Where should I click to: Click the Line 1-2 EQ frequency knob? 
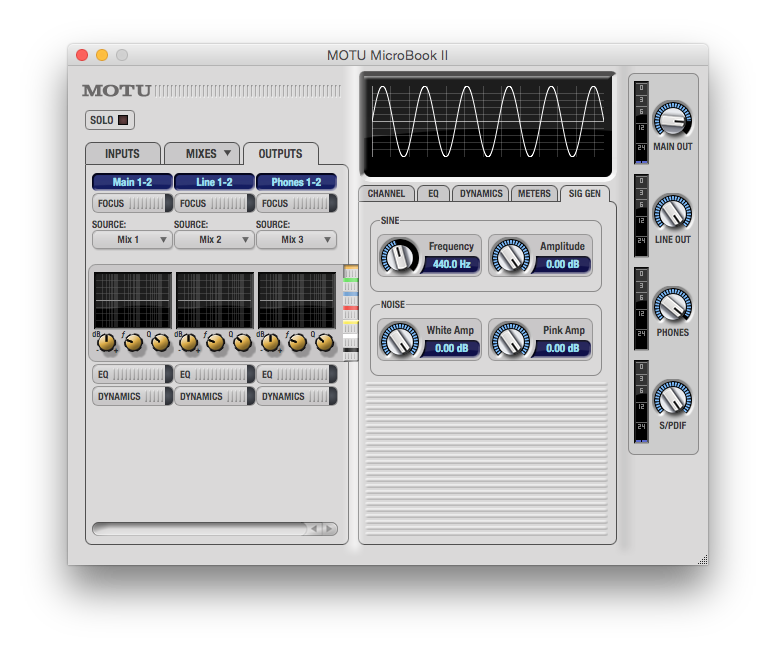pos(215,342)
